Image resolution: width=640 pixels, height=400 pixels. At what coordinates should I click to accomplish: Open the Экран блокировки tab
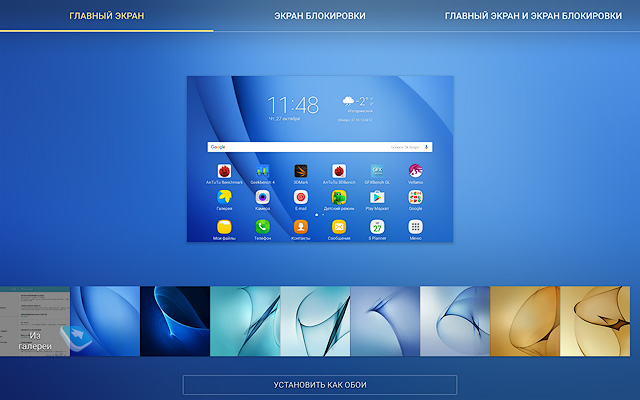click(320, 16)
